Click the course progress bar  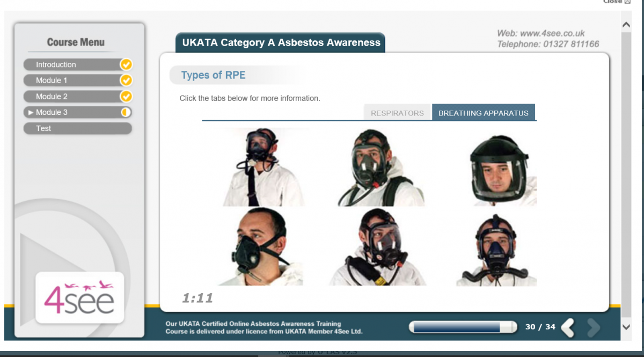pos(462,327)
